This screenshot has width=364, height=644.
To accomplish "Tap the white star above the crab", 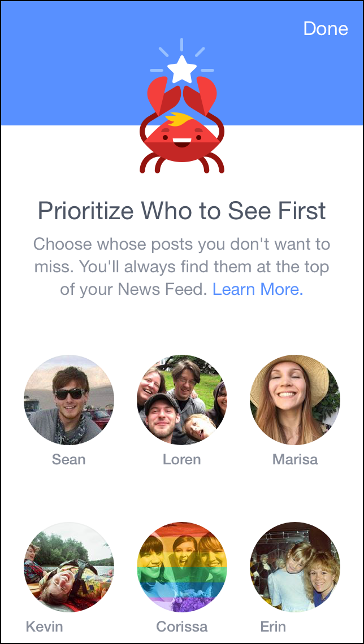I will pos(182,69).
